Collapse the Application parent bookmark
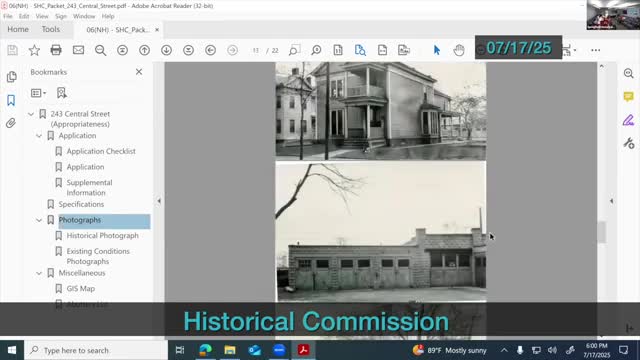This screenshot has height=360, width=640. (x=39, y=136)
